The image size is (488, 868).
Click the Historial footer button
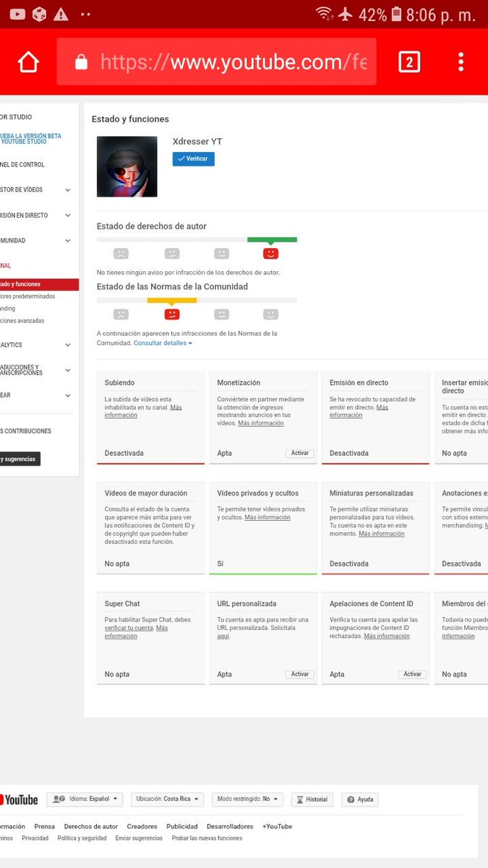click(312, 799)
